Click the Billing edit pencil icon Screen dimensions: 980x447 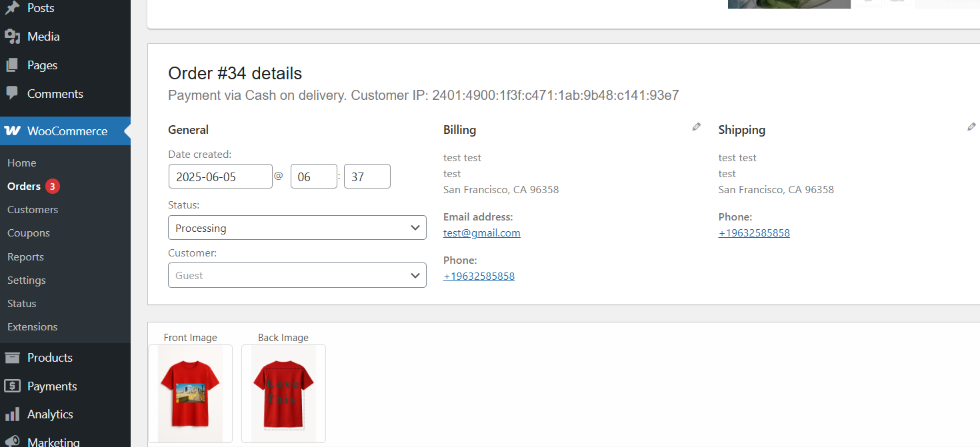point(696,127)
